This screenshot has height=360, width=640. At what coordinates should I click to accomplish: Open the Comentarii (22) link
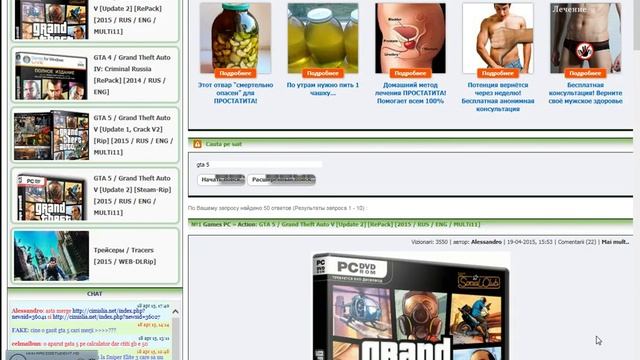[x=577, y=242]
